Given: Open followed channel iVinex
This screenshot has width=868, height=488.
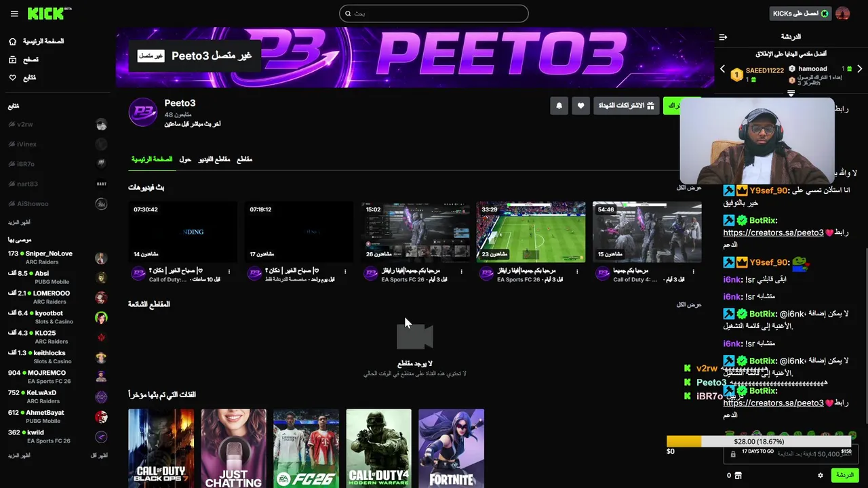Looking at the screenshot, I should coord(58,144).
